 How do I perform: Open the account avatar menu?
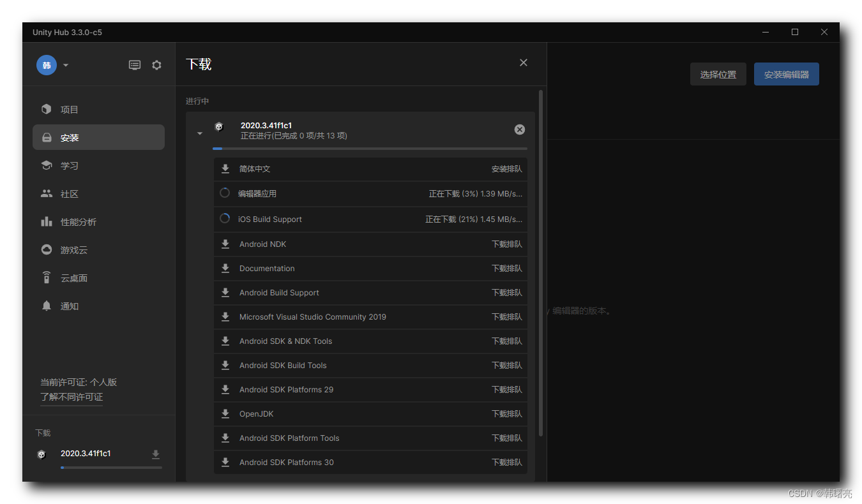[47, 65]
